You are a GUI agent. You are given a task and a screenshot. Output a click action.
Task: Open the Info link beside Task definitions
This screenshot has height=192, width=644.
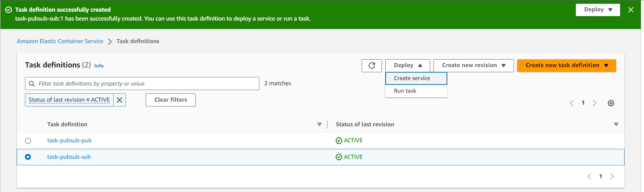[x=99, y=66]
